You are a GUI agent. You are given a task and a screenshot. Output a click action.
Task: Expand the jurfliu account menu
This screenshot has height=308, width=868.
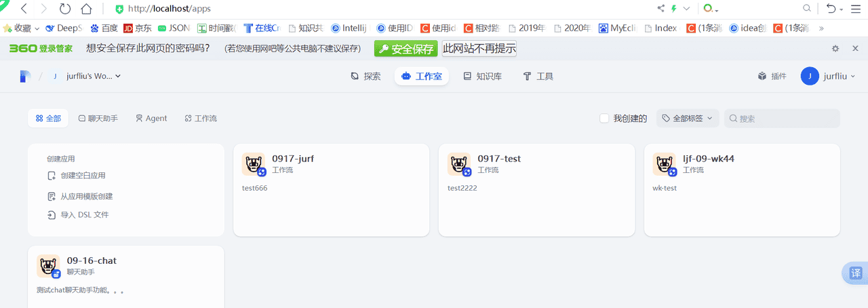[x=828, y=77]
